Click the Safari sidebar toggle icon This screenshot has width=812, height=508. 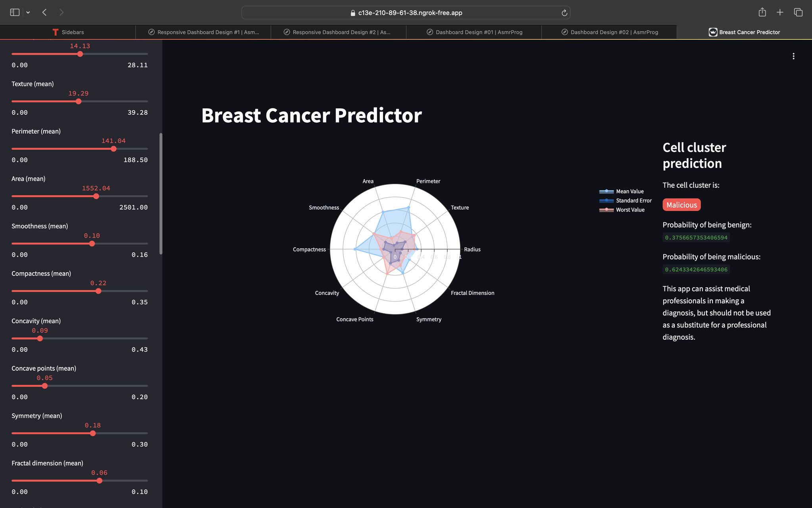[x=15, y=12]
